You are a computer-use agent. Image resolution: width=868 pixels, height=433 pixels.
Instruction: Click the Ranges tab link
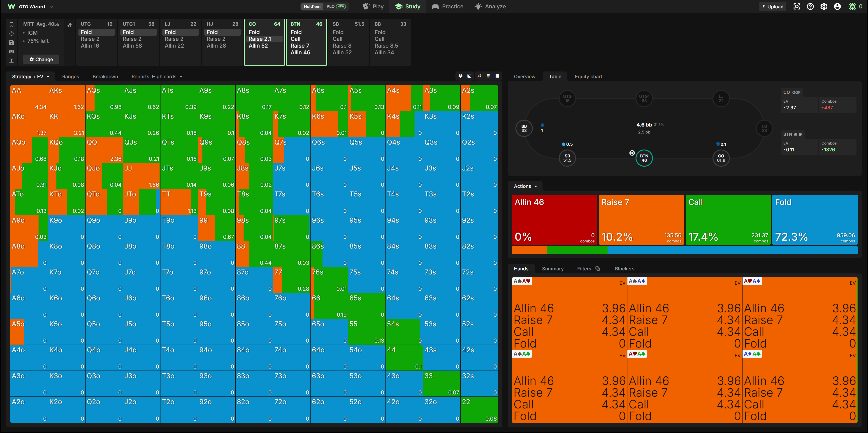[x=70, y=77]
